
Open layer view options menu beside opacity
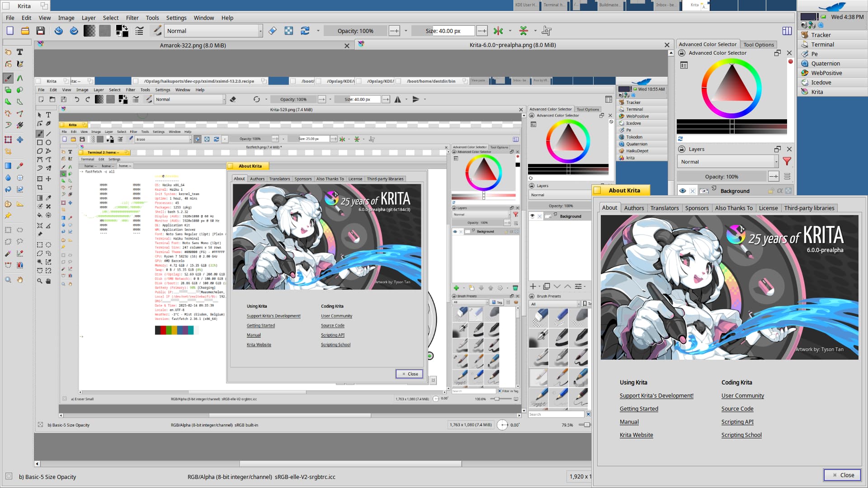tap(787, 176)
